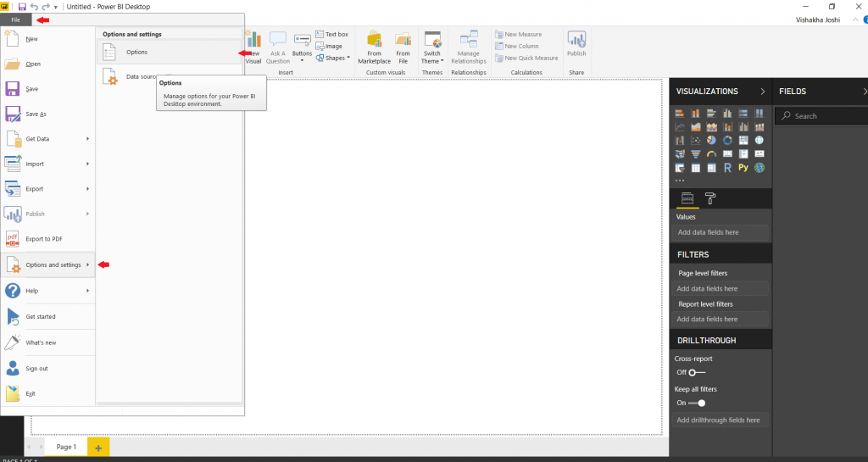868x462 pixels.
Task: Select the area chart visual
Action: [x=696, y=126]
